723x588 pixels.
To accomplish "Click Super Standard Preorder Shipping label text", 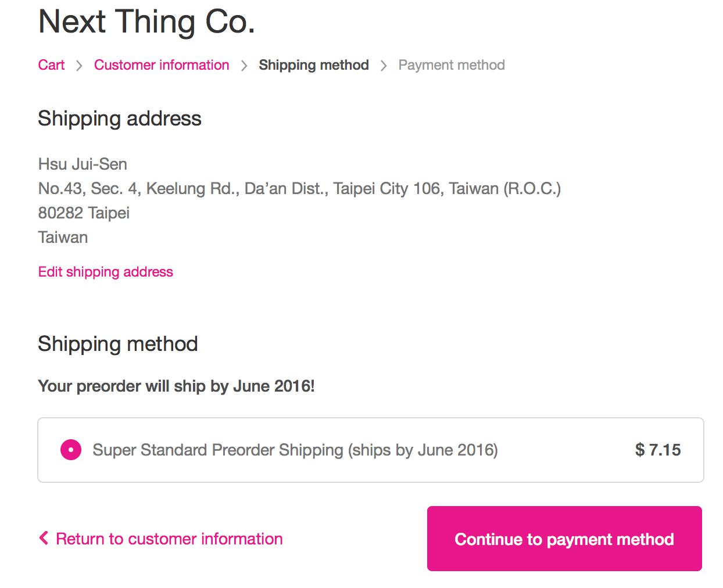I will 295,450.
